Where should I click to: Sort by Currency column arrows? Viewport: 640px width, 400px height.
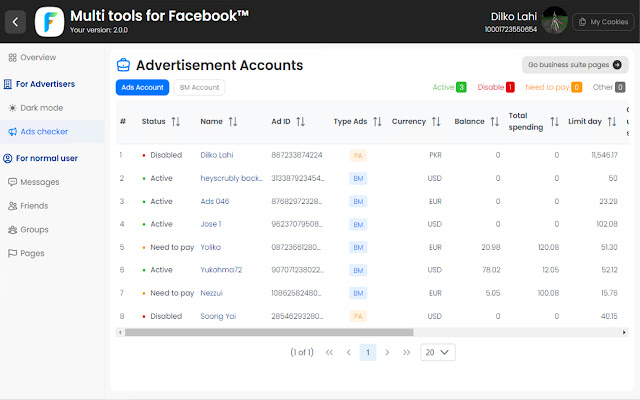click(x=436, y=121)
